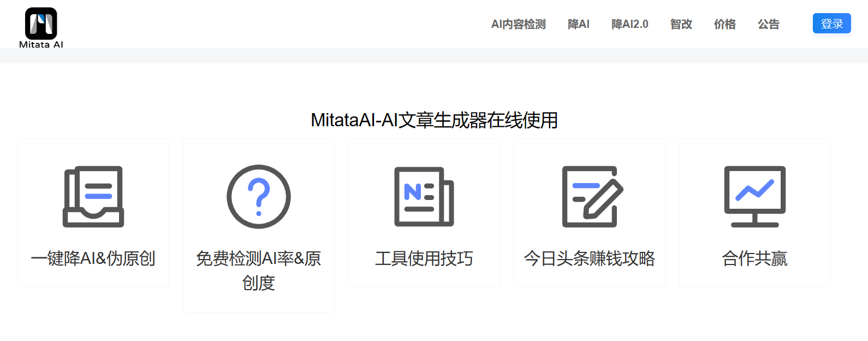Click the MitataAI-AI文章生成器在线使用 heading
868x341 pixels.
click(x=434, y=120)
